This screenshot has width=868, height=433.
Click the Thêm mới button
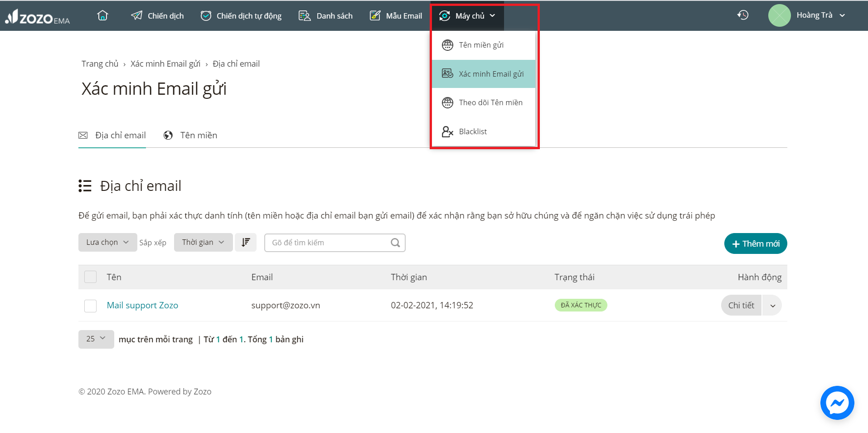[756, 243]
